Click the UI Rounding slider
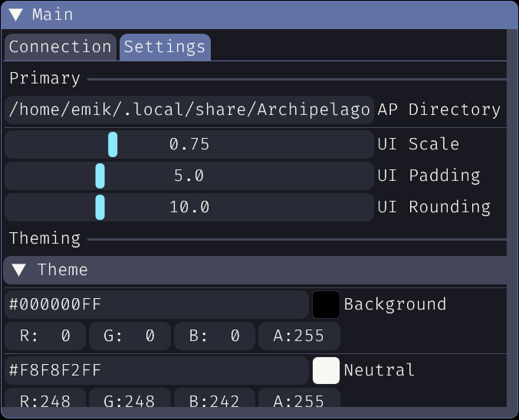This screenshot has width=519, height=420. pyautogui.click(x=189, y=207)
